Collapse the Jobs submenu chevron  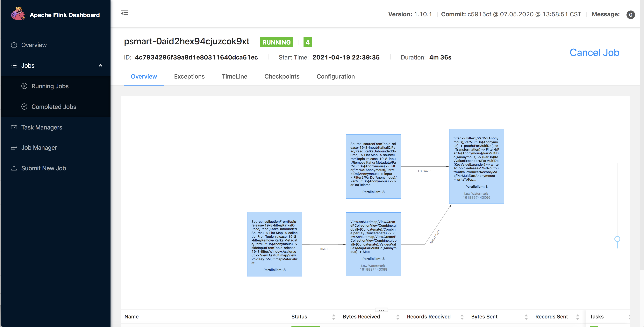click(x=101, y=66)
